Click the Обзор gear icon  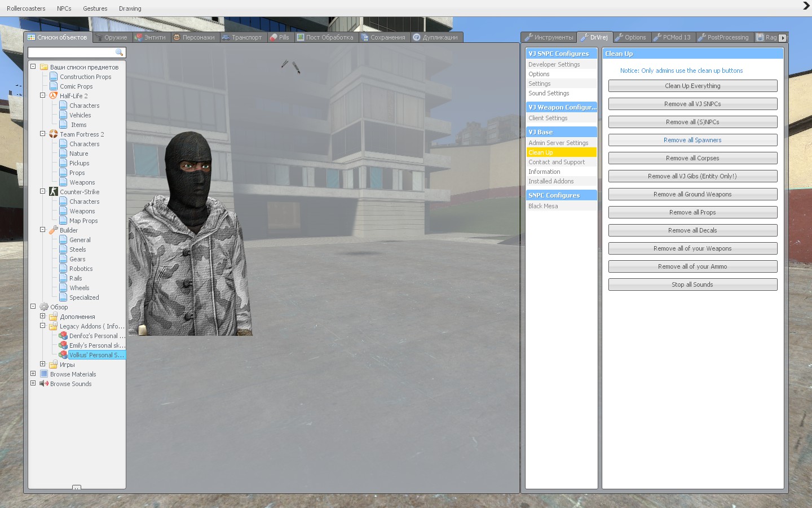[x=44, y=307]
